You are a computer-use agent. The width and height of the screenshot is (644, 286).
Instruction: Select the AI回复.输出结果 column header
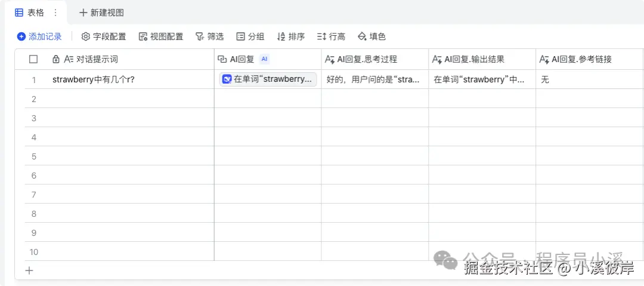pyautogui.click(x=482, y=59)
